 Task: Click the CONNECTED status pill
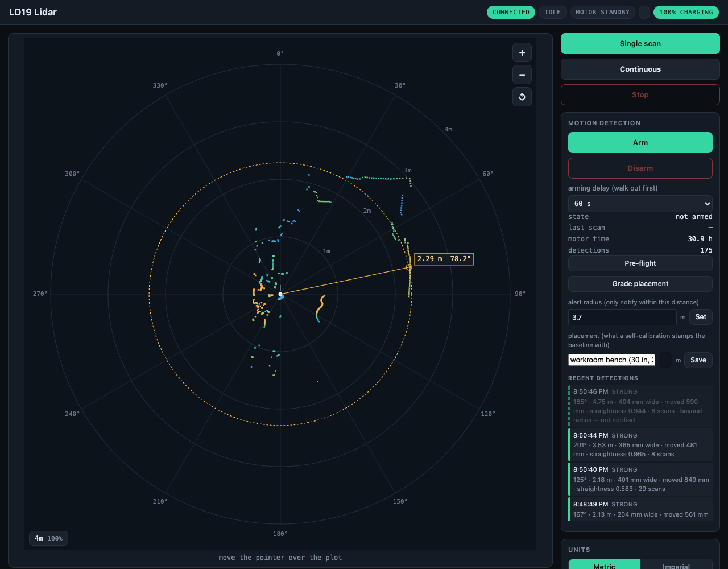tap(511, 13)
